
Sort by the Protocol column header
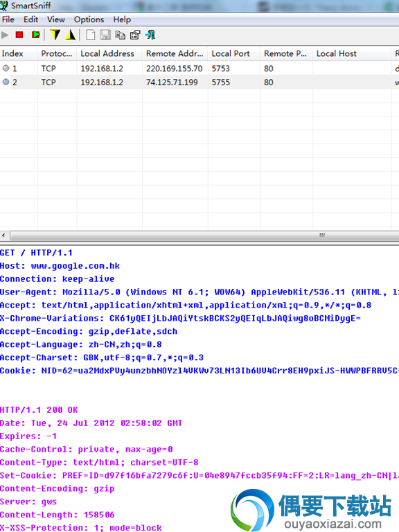(57, 53)
